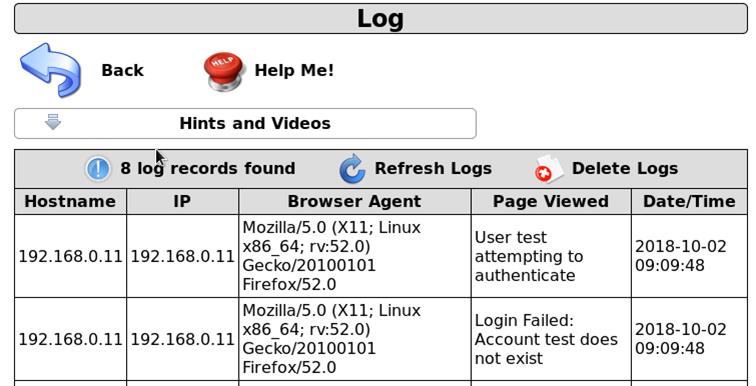Click the blue exclamation info icon

(x=98, y=169)
